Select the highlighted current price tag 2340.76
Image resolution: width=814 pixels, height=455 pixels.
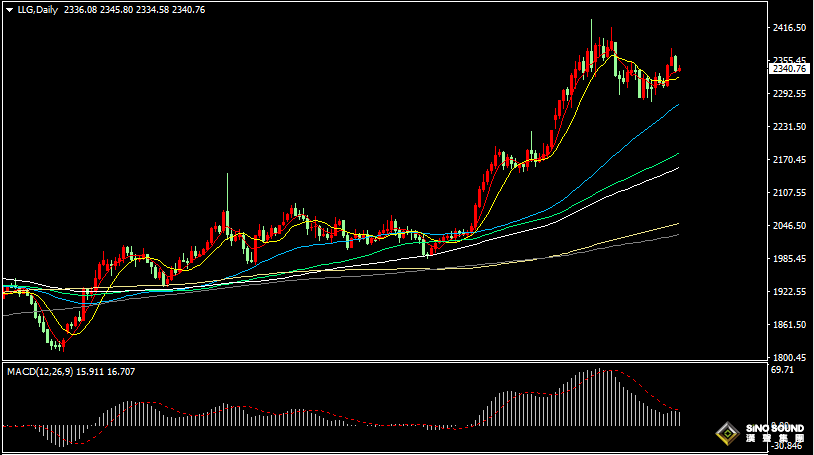[789, 68]
